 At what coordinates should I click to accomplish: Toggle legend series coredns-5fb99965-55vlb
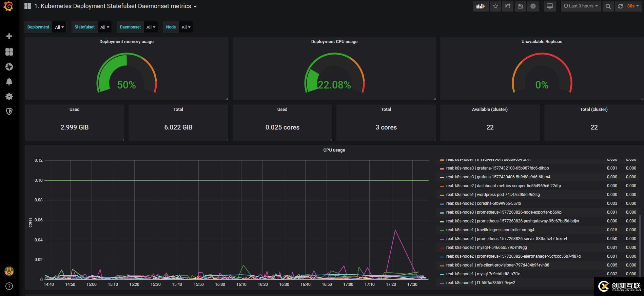pyautogui.click(x=483, y=203)
